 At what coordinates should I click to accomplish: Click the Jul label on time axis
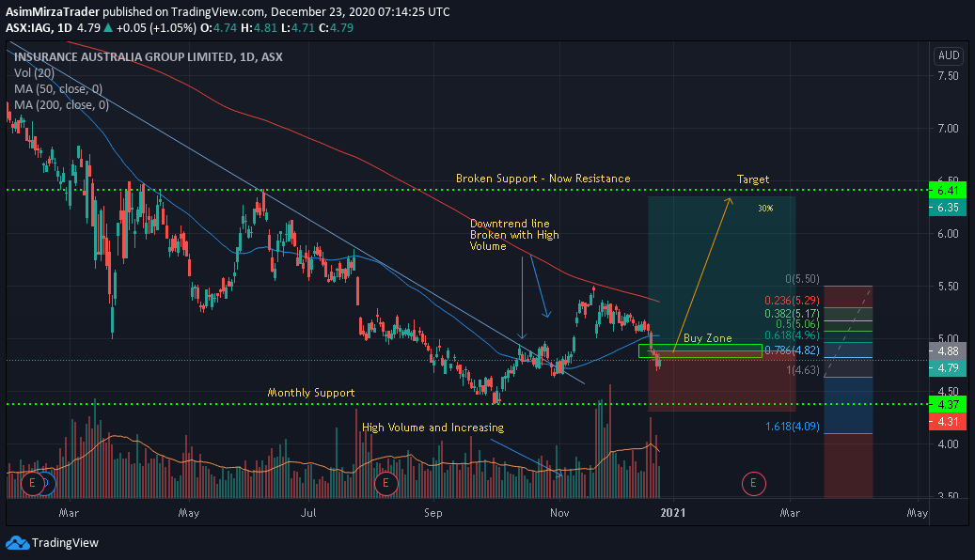click(308, 513)
